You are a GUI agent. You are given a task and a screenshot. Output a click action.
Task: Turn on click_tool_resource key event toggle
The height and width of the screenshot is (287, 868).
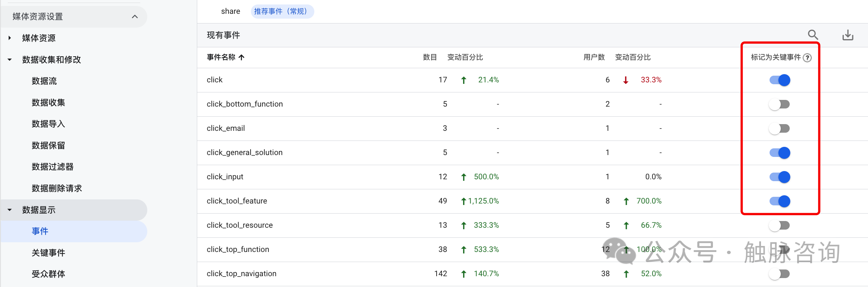780,225
